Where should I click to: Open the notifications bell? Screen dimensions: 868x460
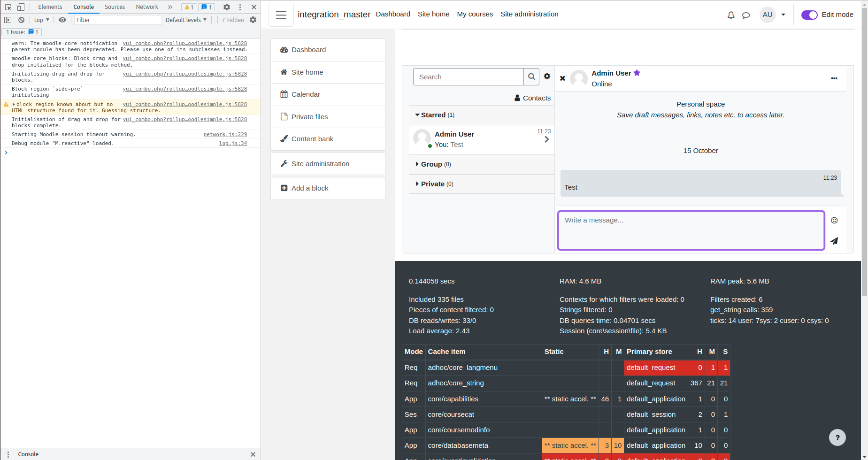click(731, 15)
